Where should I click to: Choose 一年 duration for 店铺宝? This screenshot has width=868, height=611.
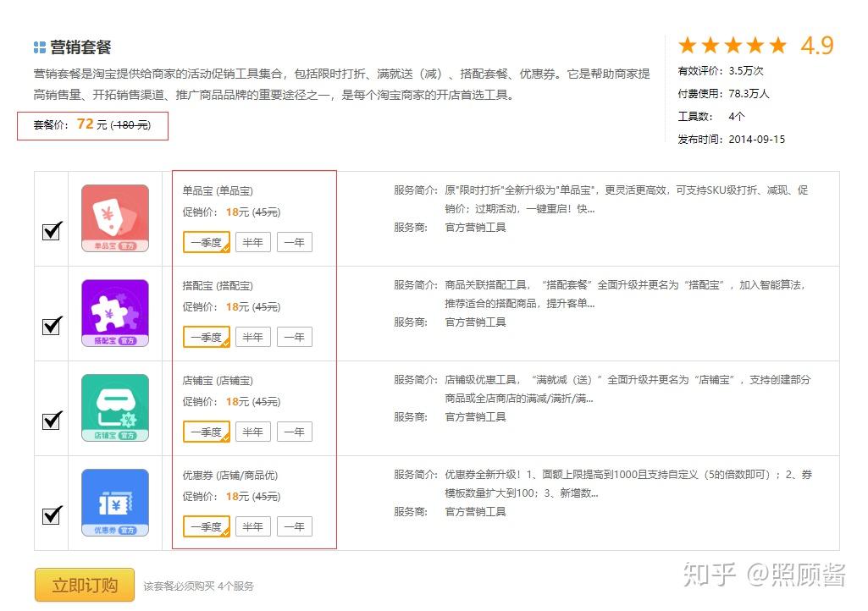click(295, 432)
